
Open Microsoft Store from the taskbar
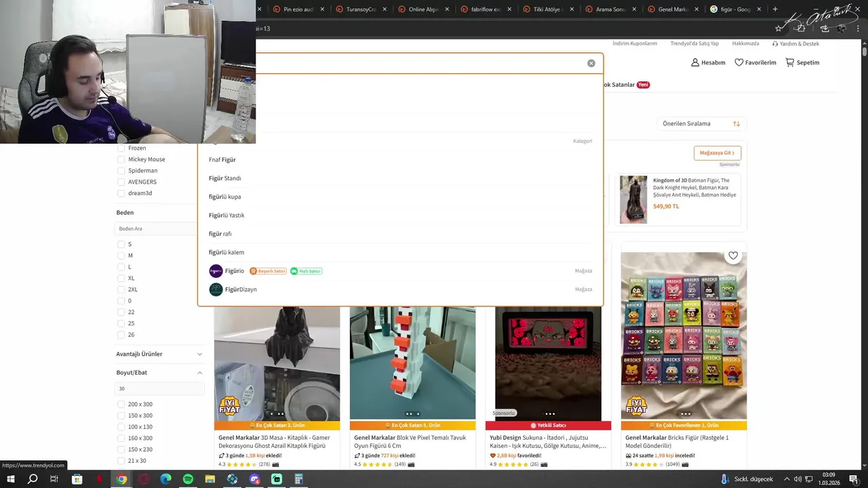pyautogui.click(x=77, y=479)
